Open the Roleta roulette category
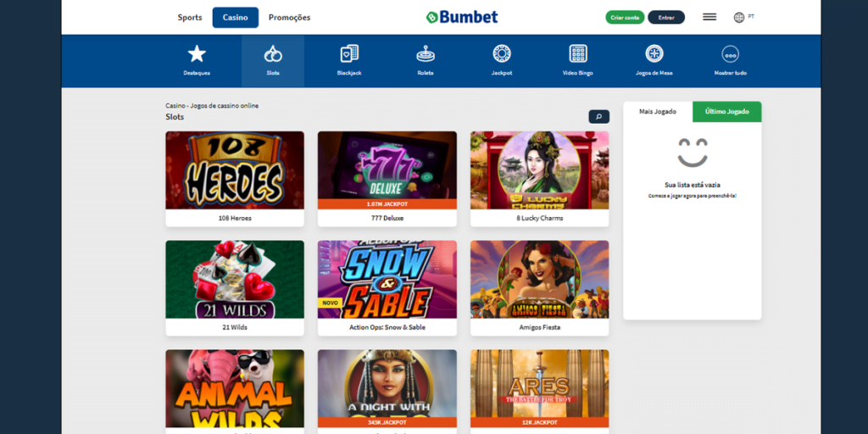 (426, 53)
